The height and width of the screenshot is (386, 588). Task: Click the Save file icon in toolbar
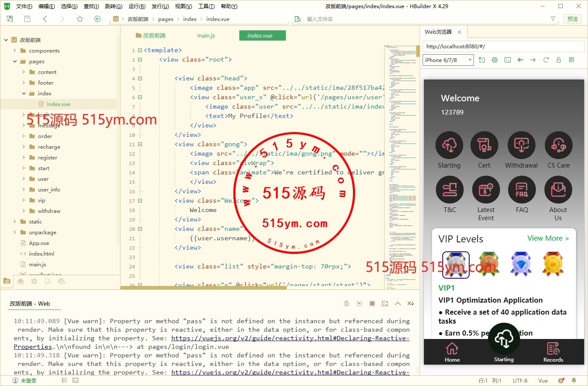(27, 19)
